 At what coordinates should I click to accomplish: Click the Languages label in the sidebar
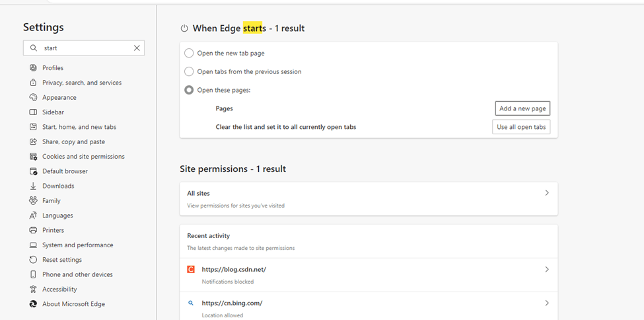click(57, 216)
